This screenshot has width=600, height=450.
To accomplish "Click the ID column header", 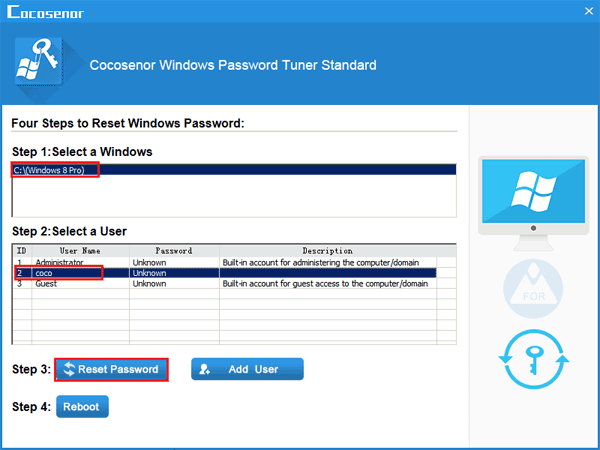I will (x=22, y=251).
